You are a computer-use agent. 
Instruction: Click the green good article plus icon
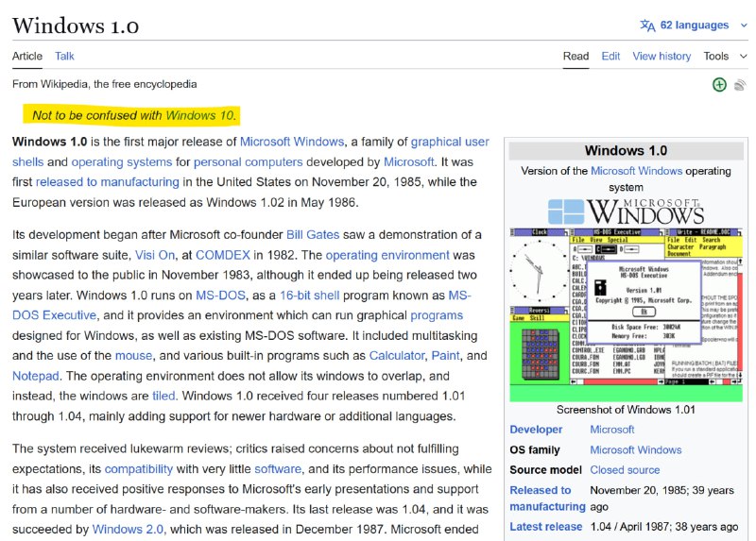(720, 85)
